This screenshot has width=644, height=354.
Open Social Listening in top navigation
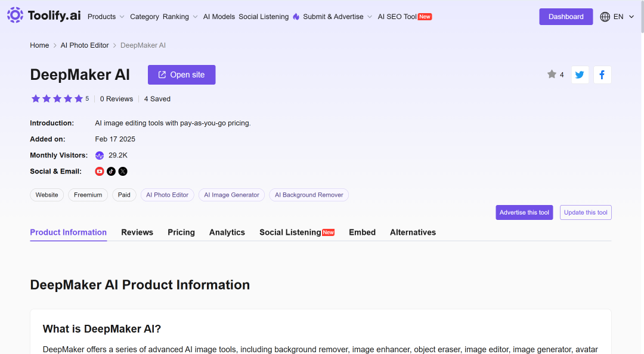pyautogui.click(x=264, y=17)
